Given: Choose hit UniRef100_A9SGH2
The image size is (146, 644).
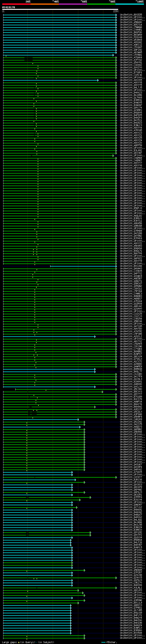Looking at the screenshot, I should (x=131, y=42).
